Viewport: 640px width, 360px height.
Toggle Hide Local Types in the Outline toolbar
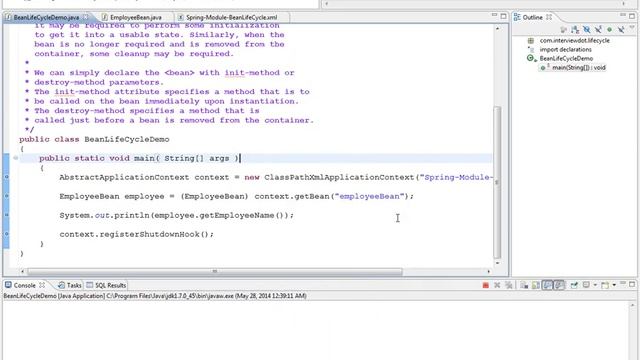click(x=621, y=29)
